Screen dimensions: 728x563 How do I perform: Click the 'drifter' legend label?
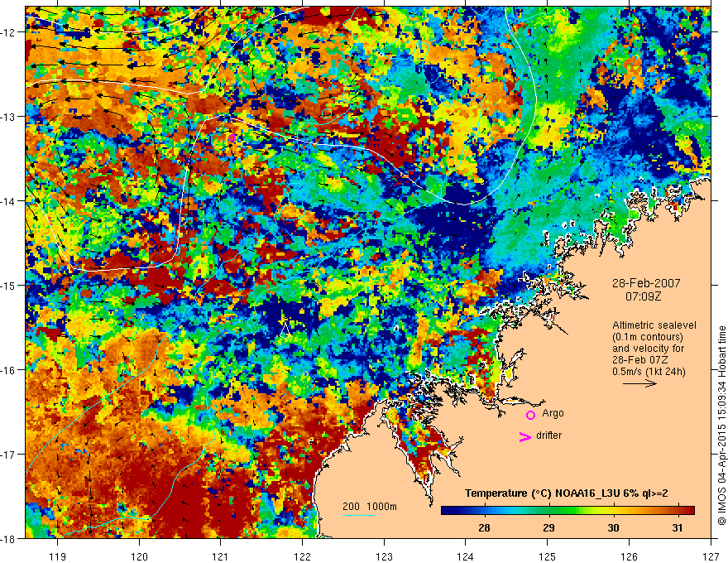tap(548, 435)
